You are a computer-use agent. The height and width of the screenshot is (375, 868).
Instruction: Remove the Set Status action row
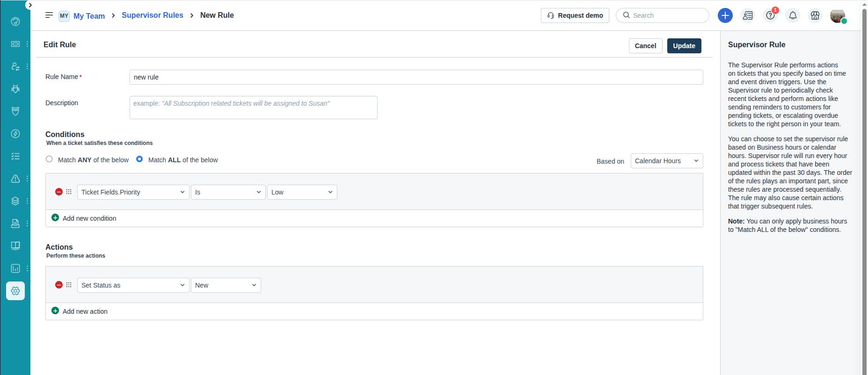[59, 285]
